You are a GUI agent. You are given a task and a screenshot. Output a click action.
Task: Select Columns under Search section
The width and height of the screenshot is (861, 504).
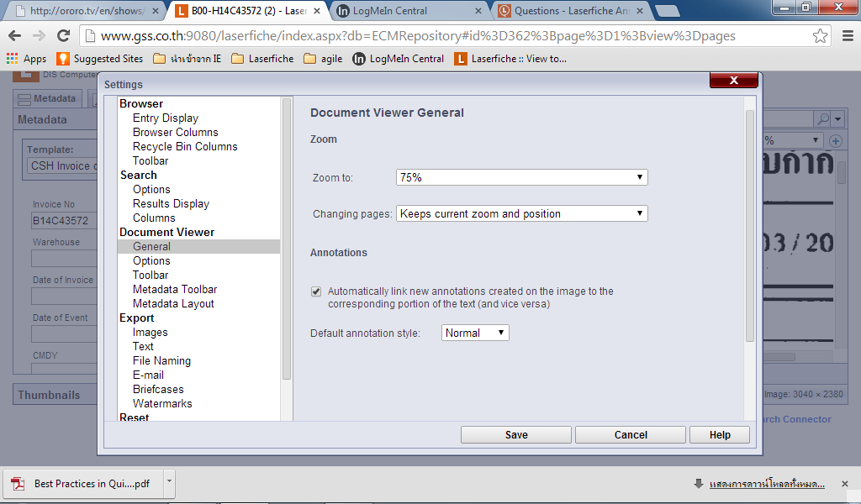pos(154,218)
